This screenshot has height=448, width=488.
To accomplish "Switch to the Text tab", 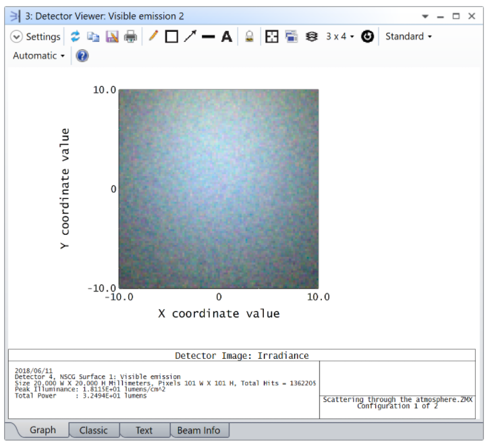I will click(x=144, y=430).
